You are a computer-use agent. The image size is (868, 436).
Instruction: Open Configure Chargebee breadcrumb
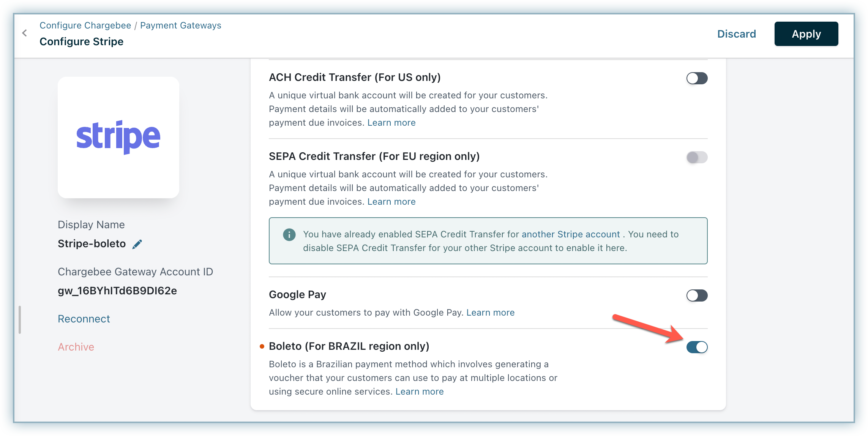point(85,25)
